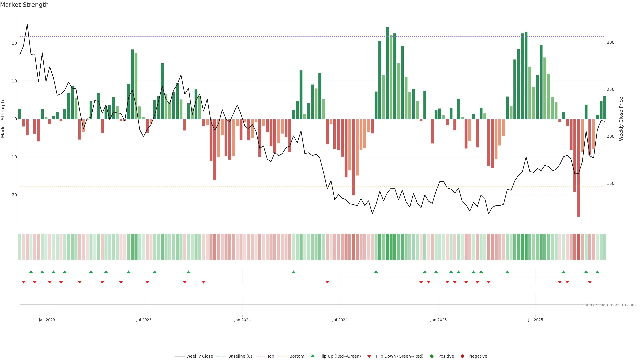Select the leftmost green flip-up triangle marker
Screen dimensions: 644x362
coord(31,272)
